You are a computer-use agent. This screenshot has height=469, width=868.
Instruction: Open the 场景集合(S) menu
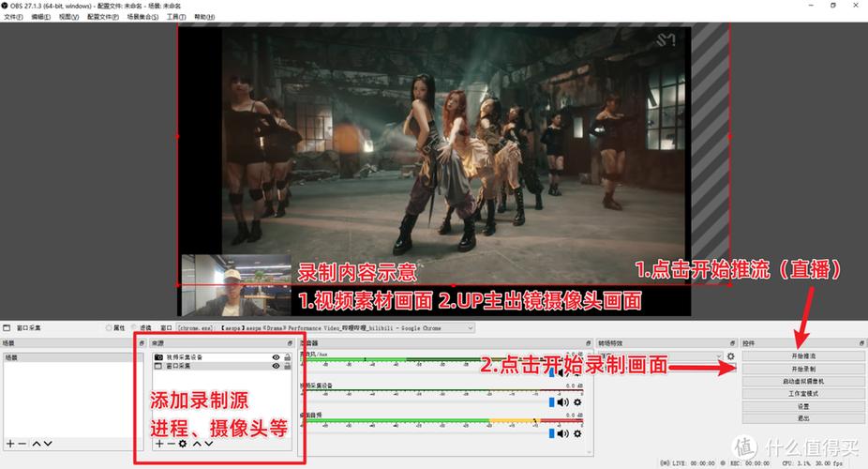[x=142, y=17]
